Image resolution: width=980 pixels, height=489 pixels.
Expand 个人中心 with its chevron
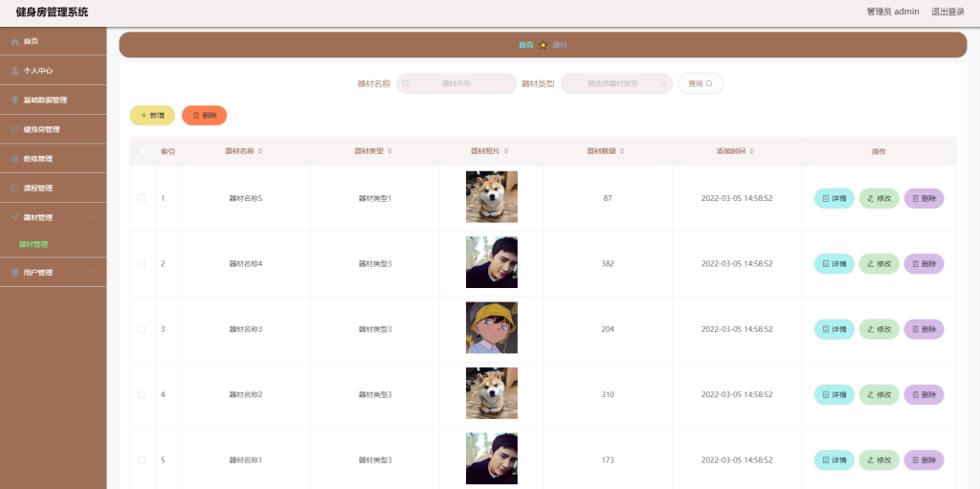pyautogui.click(x=93, y=71)
